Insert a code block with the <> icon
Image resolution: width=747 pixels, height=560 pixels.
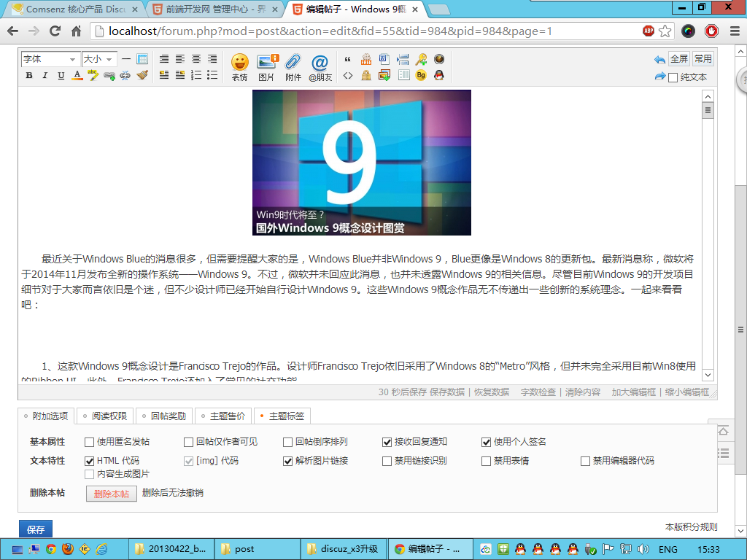point(348,75)
